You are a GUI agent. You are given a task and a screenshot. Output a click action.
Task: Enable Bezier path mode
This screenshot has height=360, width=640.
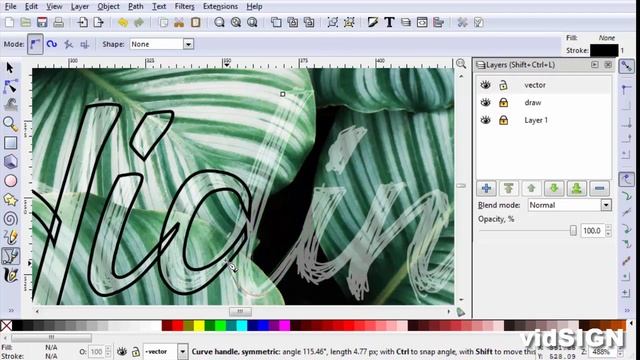[35, 44]
